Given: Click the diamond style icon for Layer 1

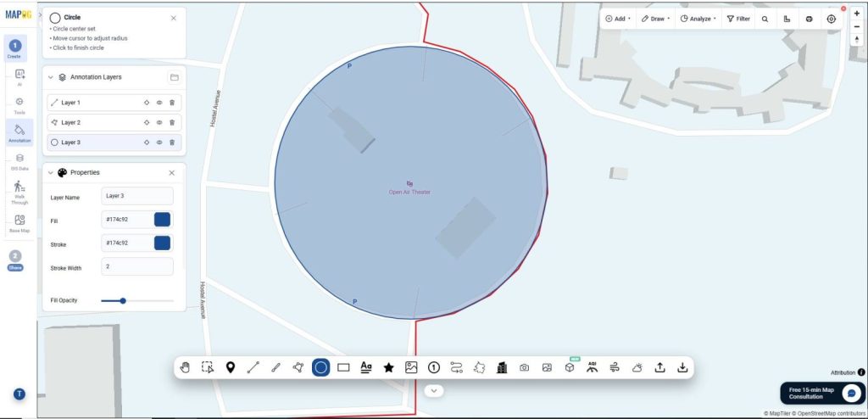Looking at the screenshot, I should pos(147,103).
